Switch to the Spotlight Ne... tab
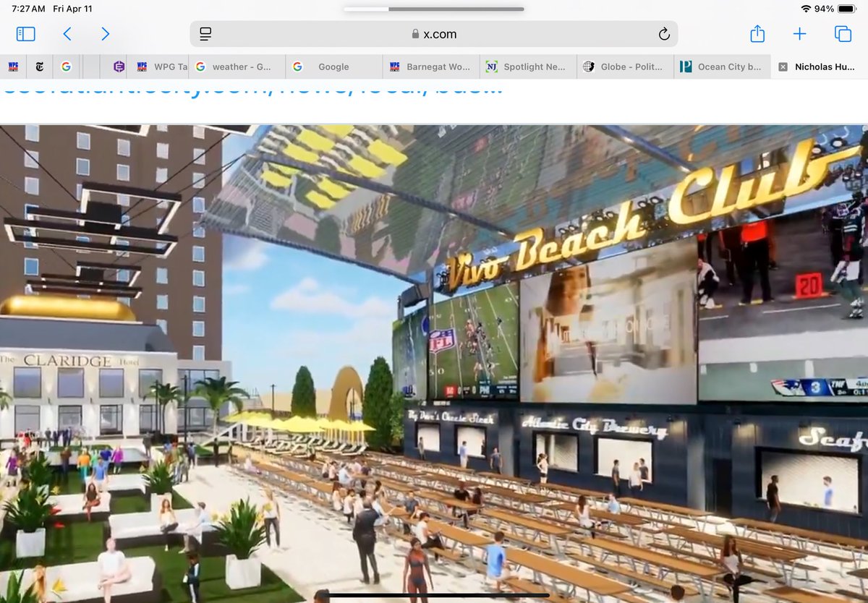The width and height of the screenshot is (868, 603). pyautogui.click(x=528, y=67)
